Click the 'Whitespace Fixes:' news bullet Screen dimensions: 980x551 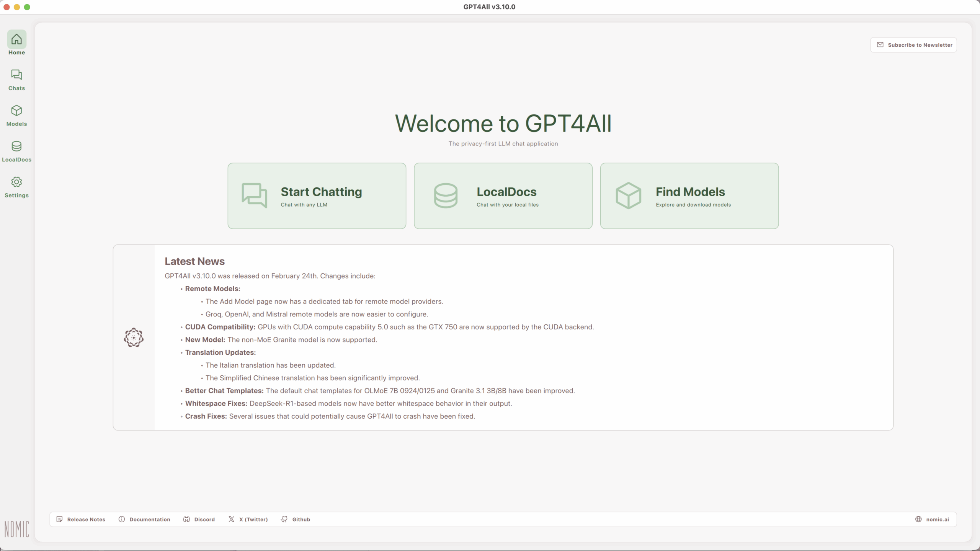pos(216,403)
